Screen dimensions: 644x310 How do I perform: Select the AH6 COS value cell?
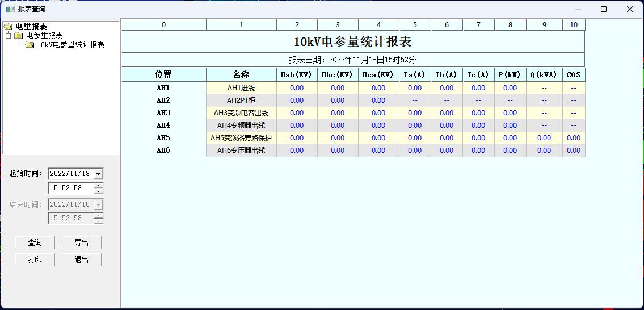point(574,150)
